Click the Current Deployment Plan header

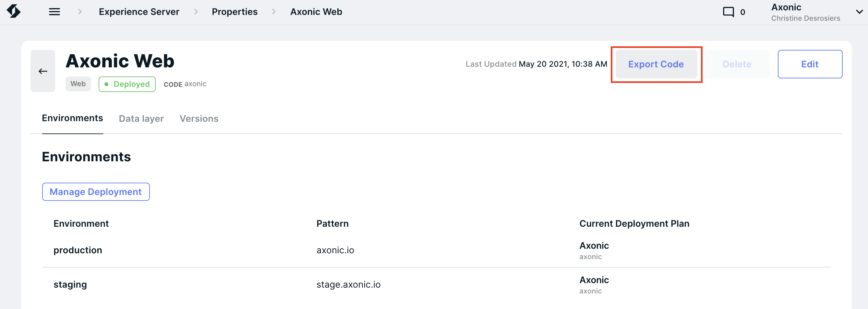[634, 224]
